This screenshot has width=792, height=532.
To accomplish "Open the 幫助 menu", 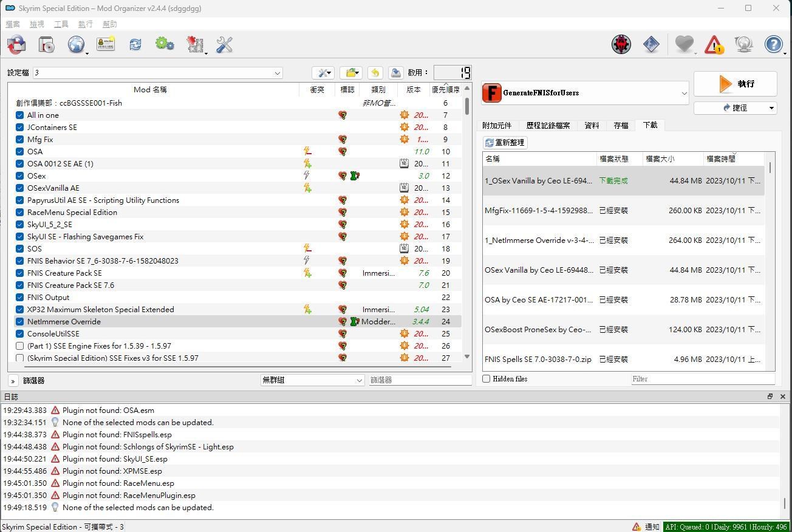I will [x=110, y=24].
